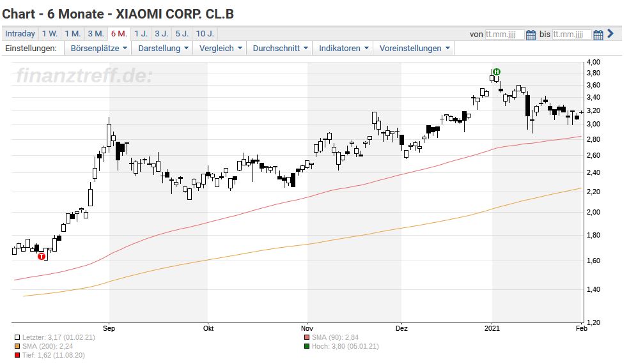Click the chart title 'XIAOMI CORP. CL.B'
Screen dimensions: 629x364
point(175,14)
